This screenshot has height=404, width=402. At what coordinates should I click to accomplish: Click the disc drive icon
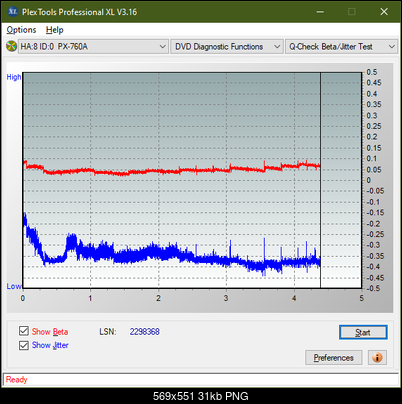11,46
